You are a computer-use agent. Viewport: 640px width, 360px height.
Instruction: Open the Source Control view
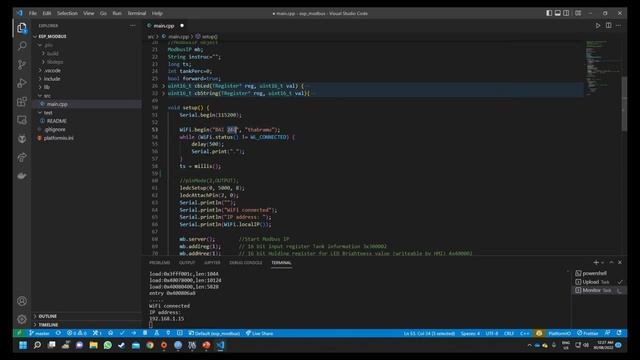tap(22, 64)
